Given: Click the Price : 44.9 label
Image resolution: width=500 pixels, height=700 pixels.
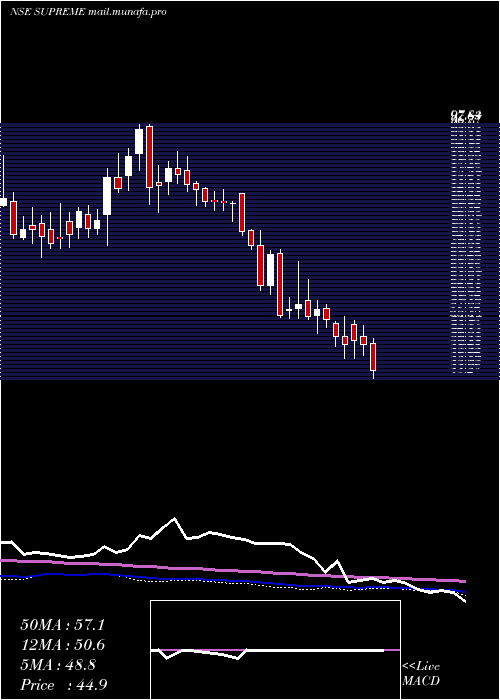Looking at the screenshot, I should point(63,685).
